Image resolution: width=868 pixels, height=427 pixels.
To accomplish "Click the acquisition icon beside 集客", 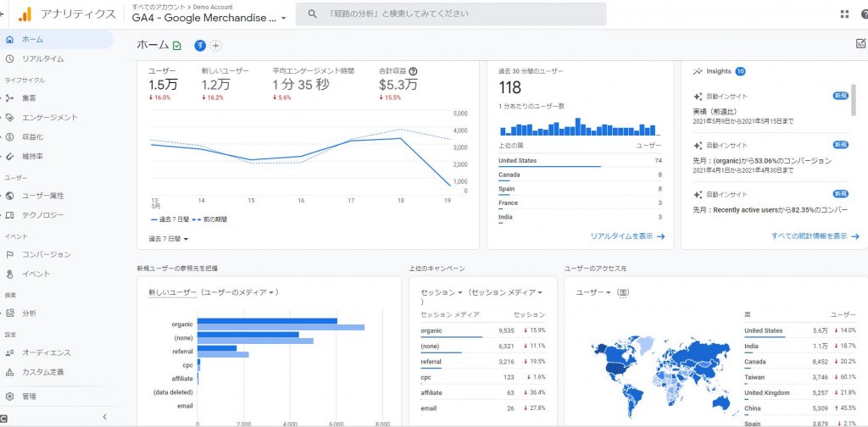I will point(9,98).
